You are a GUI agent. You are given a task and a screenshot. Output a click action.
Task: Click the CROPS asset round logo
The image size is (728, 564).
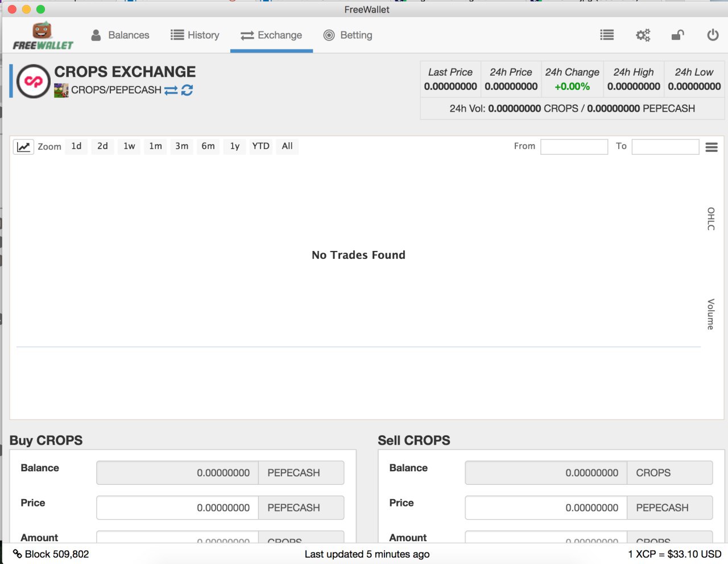click(x=34, y=81)
